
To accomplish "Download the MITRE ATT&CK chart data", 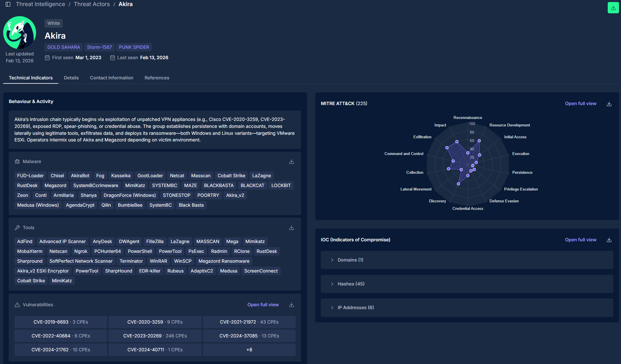I will point(609,104).
